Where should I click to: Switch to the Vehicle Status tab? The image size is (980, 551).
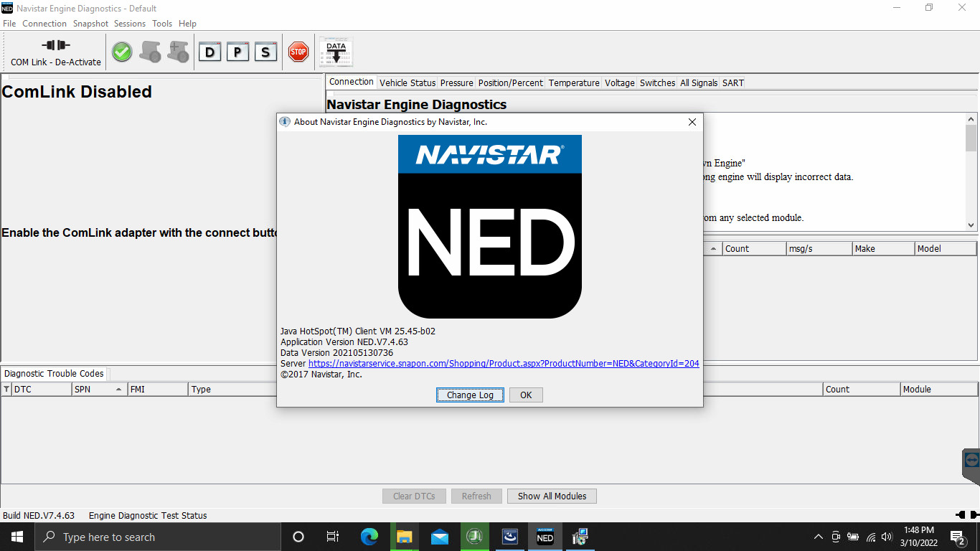point(407,83)
